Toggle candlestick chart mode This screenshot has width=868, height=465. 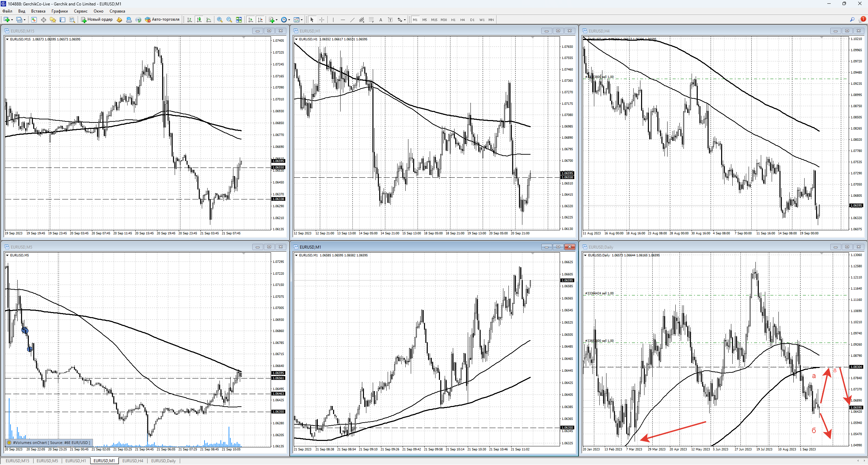pyautogui.click(x=199, y=20)
